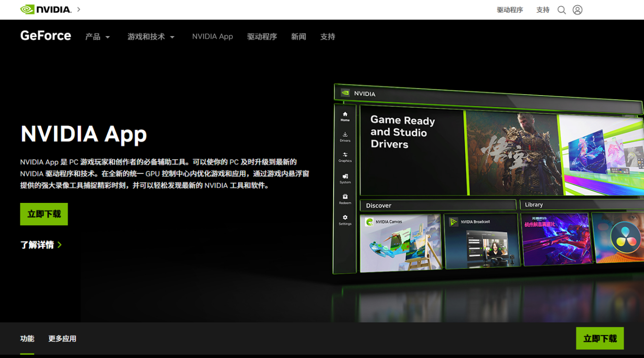Open 支持 in GeForce navigation
The height and width of the screenshot is (358, 644).
[328, 37]
